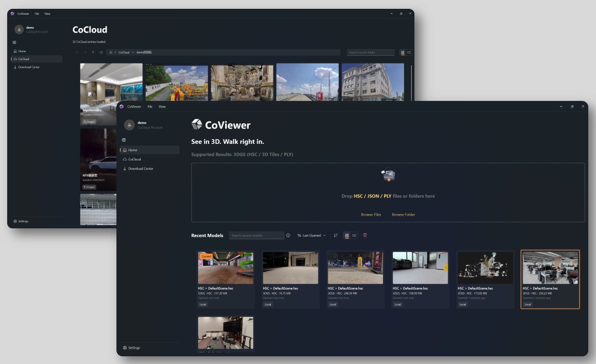The image size is (596, 364).
Task: Open Download Center in the back window sidebar
Action: tap(36, 67)
